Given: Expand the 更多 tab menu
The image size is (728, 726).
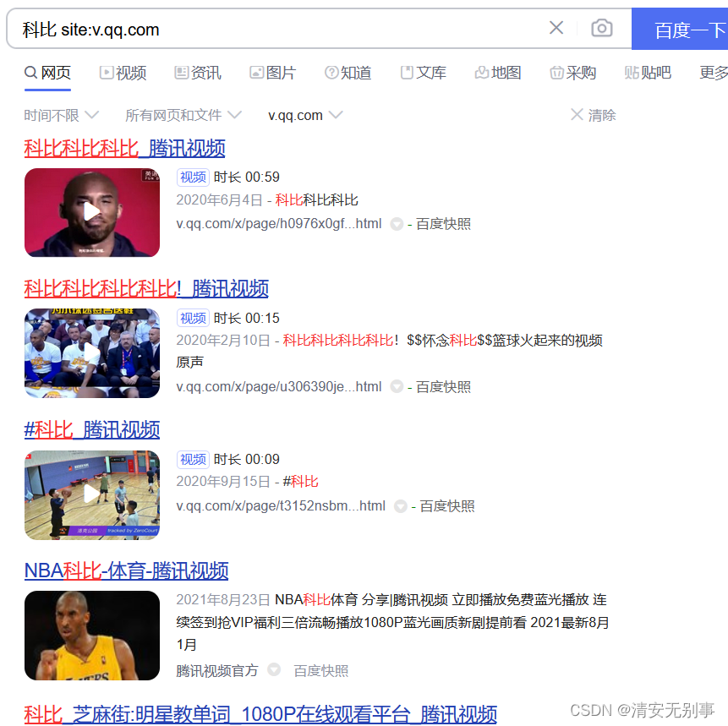Looking at the screenshot, I should 714,73.
